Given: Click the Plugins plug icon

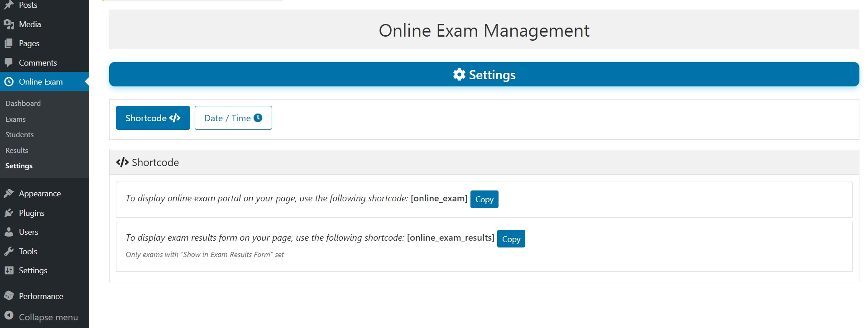Looking at the screenshot, I should tap(9, 213).
